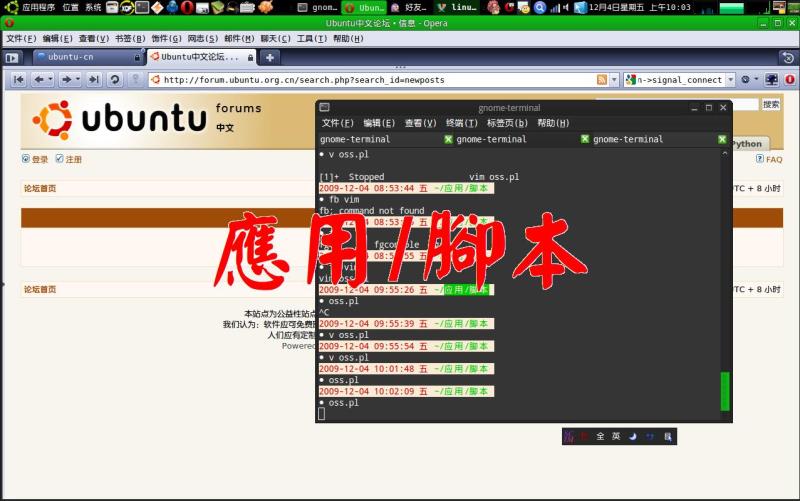Close the second gnome-terminal tab
Screen dimensions: 800x501
[585, 139]
